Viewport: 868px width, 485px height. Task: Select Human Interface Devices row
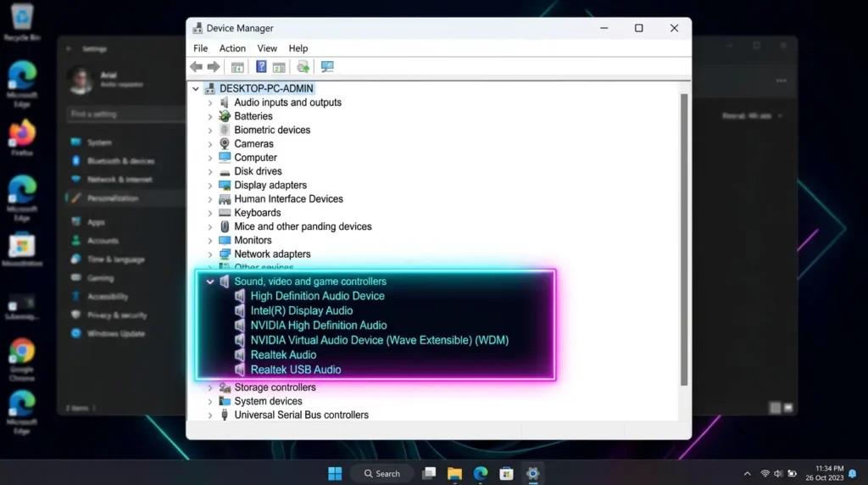[x=288, y=198]
